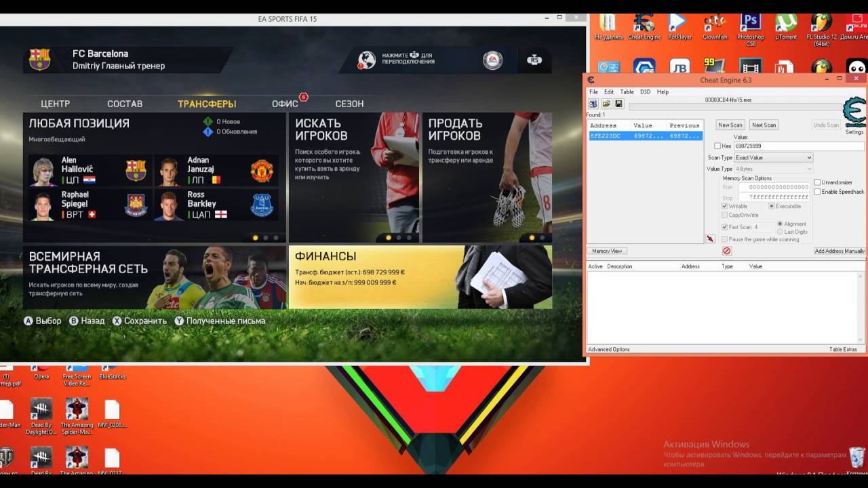Screen dimensions: 868x488
Task: Select the Last Digits radio button
Action: pyautogui.click(x=781, y=232)
